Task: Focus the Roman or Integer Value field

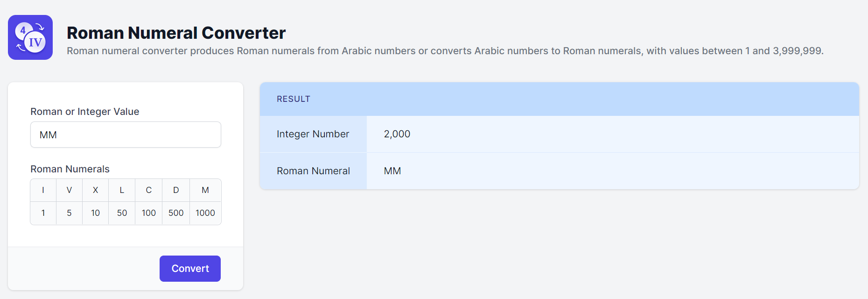Action: tap(126, 135)
